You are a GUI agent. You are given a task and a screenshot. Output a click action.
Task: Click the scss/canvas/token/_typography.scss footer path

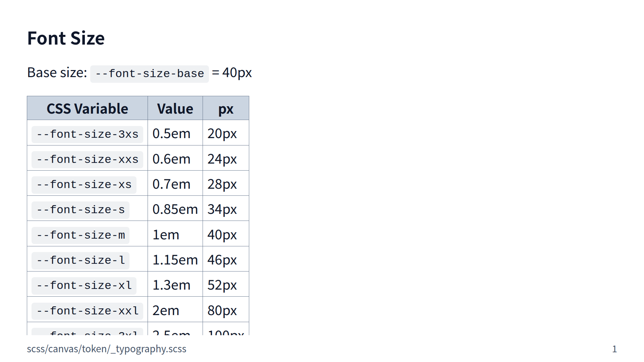(107, 349)
